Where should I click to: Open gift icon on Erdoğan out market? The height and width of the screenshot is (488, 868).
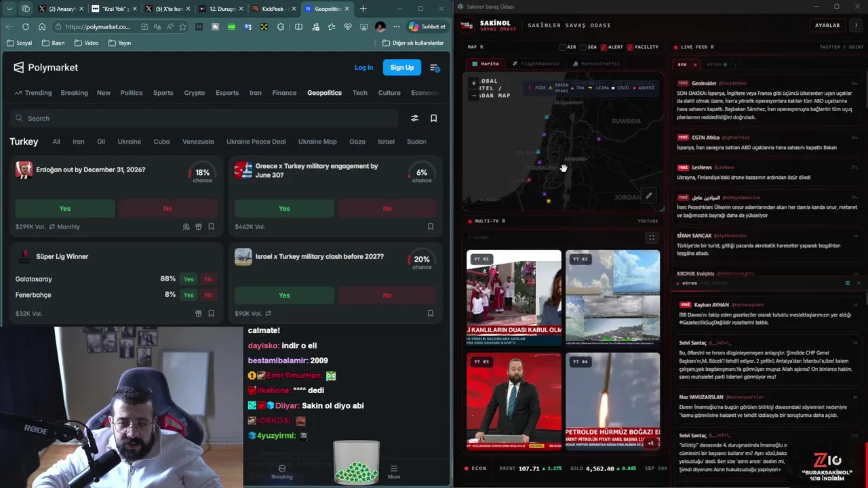click(x=199, y=227)
